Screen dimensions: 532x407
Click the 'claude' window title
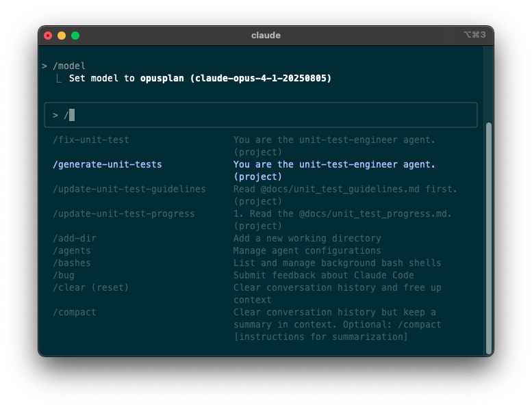[266, 36]
